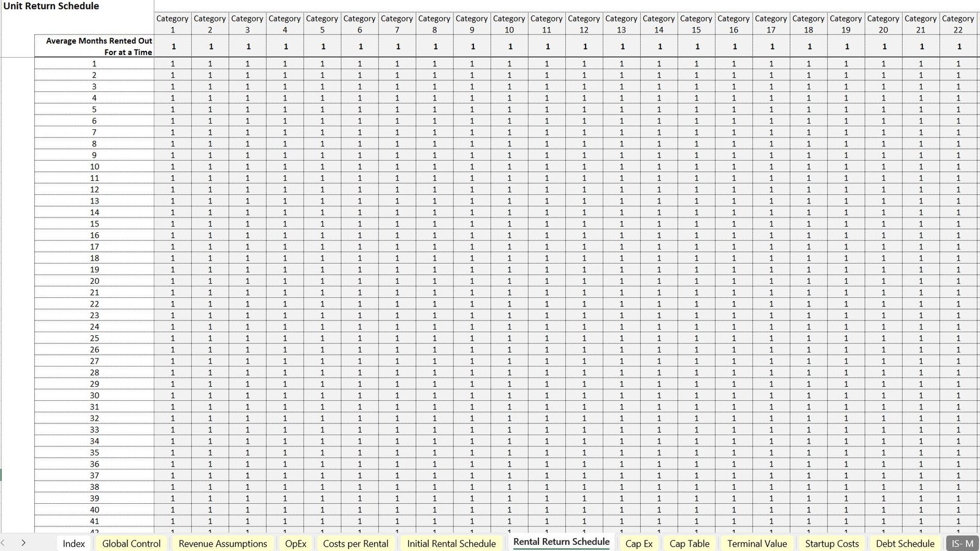Select the OpEx sheet tab
The height and width of the screenshot is (551, 980).
tap(295, 544)
